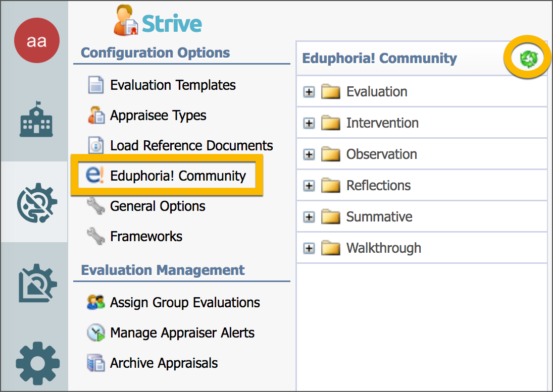
Task: Select the Summative tree row label
Action: point(379,216)
